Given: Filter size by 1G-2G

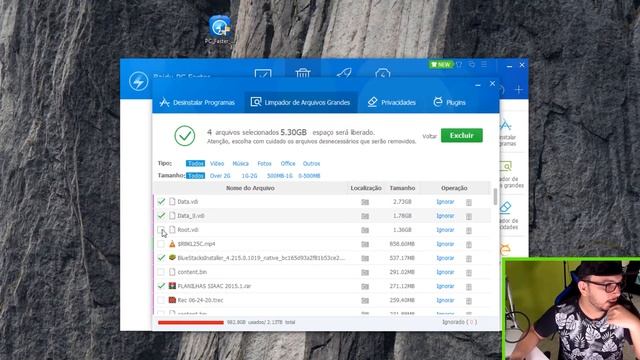Looking at the screenshot, I should pyautogui.click(x=249, y=176).
